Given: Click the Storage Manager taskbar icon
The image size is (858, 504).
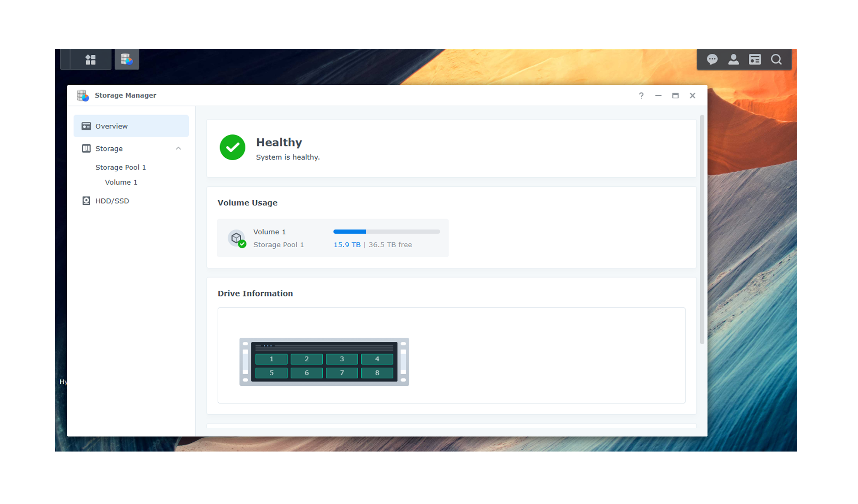Looking at the screenshot, I should pyautogui.click(x=127, y=59).
